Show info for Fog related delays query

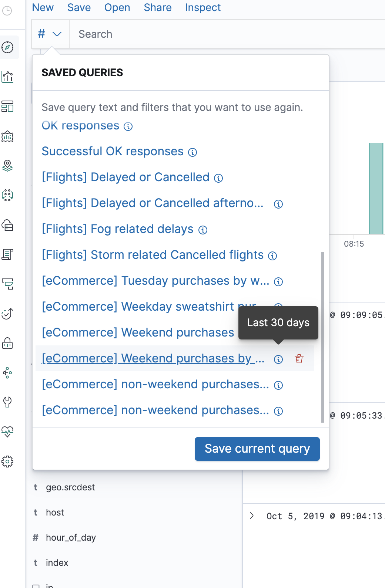tap(202, 230)
